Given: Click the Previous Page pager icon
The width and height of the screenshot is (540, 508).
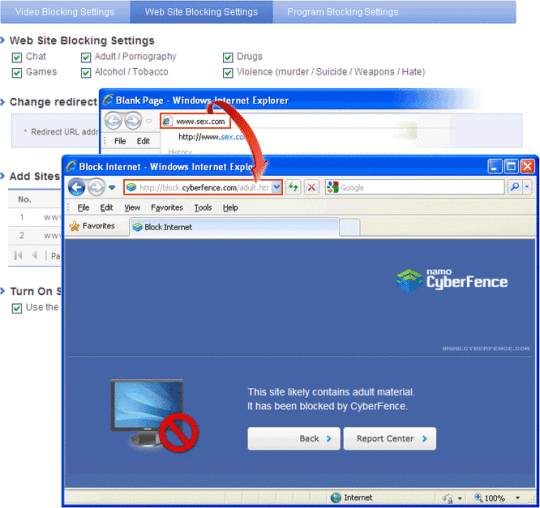Looking at the screenshot, I should 34,256.
